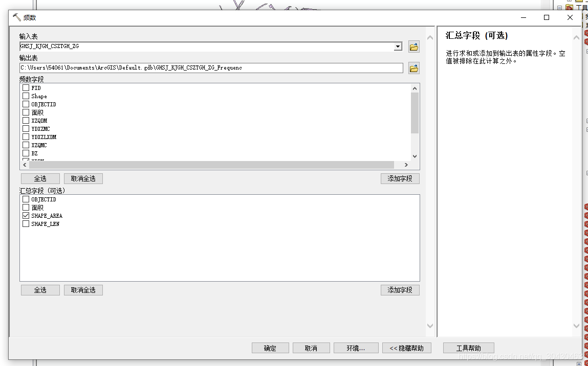Open the 环境... settings
Image resolution: width=588 pixels, height=366 pixels.
(x=356, y=348)
